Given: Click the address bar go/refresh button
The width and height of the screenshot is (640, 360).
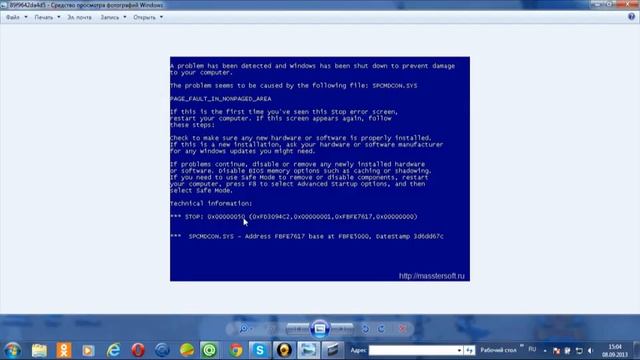Looking at the screenshot, I should 470,350.
